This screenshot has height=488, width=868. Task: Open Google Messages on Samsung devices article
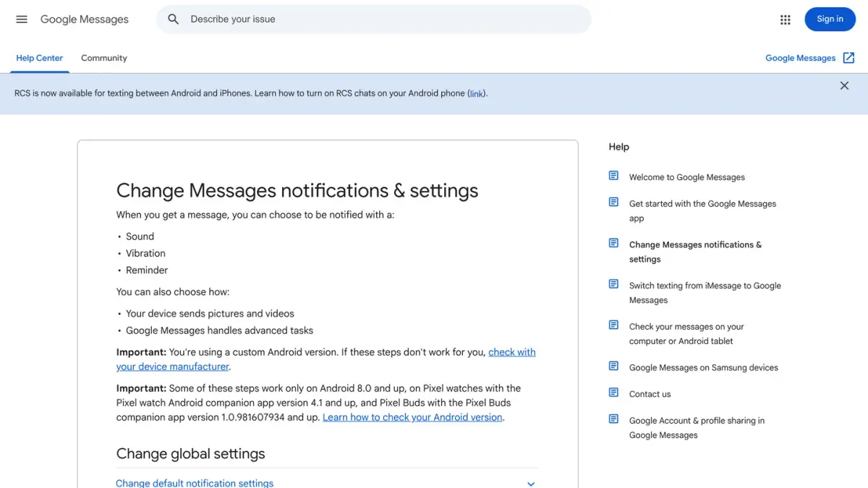pos(703,367)
